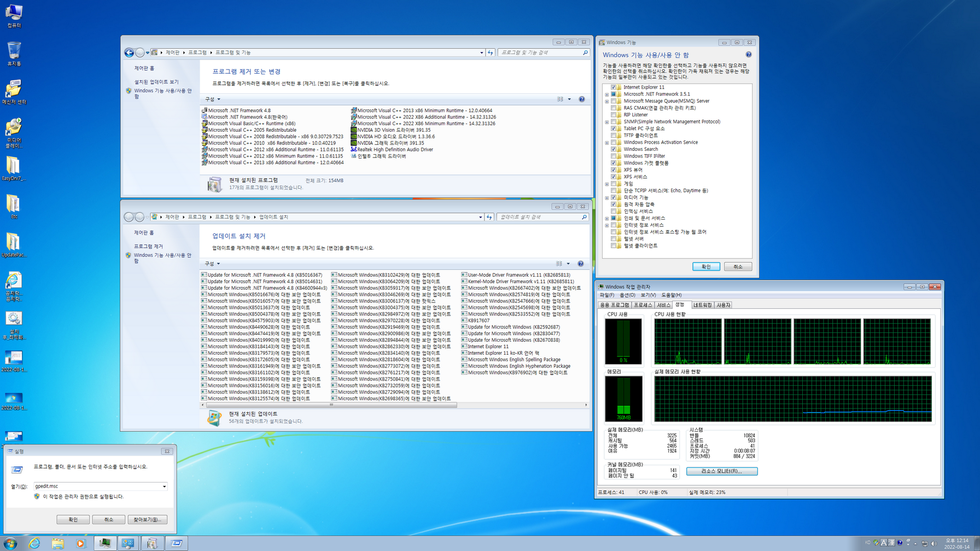
Task: Uncheck the Windows Search feature checkbox
Action: tap(614, 149)
